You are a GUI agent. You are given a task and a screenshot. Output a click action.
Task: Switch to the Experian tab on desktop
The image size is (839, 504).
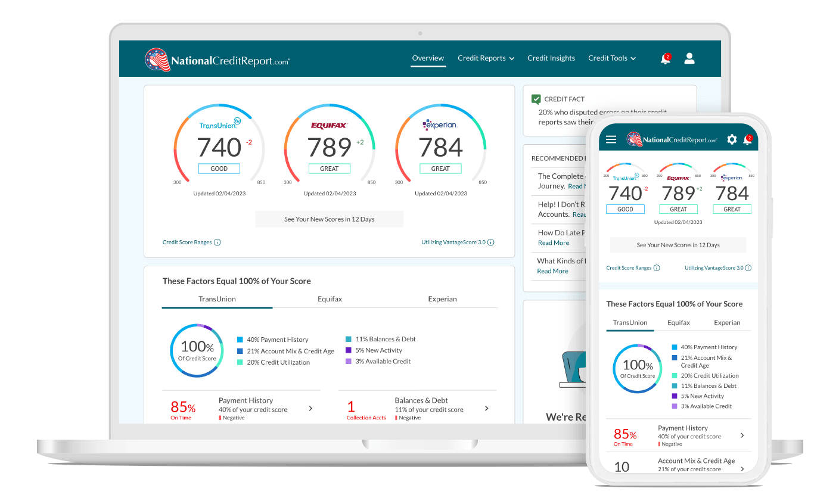pos(442,299)
